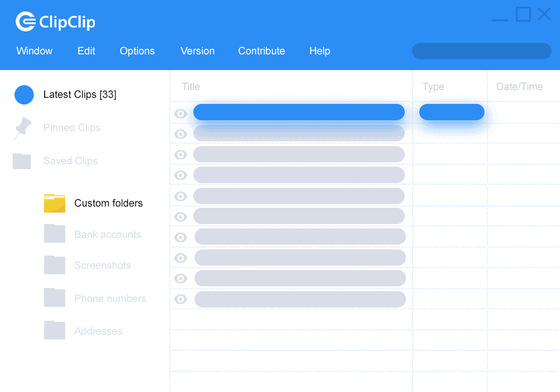Click the Screenshots folder icon
Image resolution: width=560 pixels, height=392 pixels.
[x=54, y=265]
